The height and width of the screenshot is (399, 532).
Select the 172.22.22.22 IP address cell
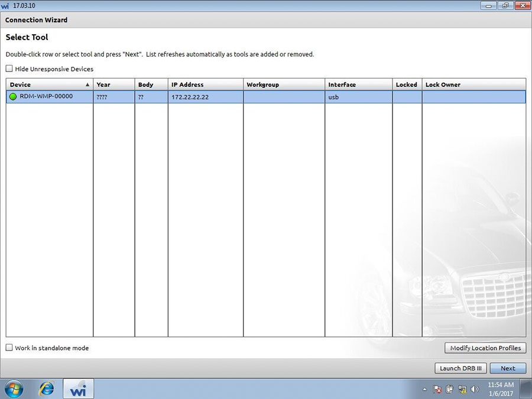pos(206,97)
